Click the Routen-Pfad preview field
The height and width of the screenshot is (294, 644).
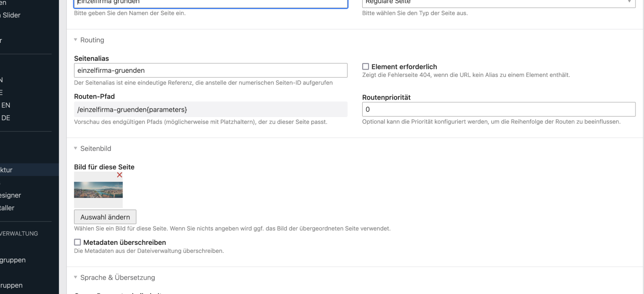pos(210,109)
